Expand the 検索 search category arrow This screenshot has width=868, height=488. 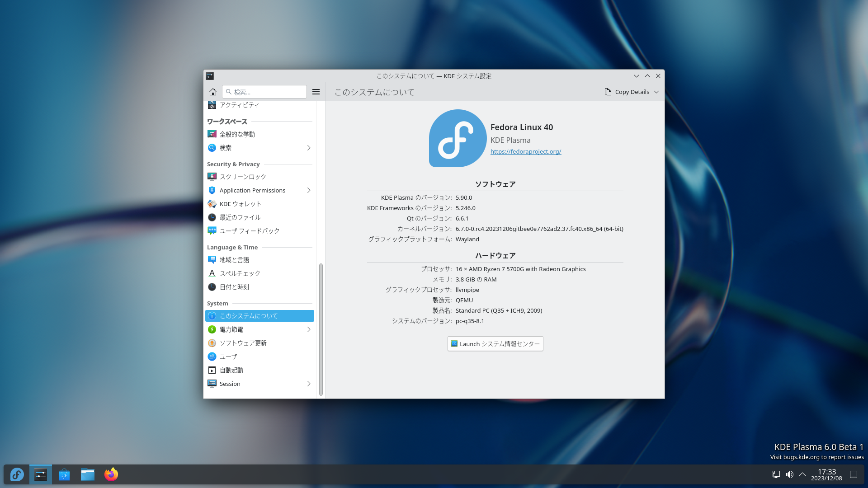coord(309,148)
